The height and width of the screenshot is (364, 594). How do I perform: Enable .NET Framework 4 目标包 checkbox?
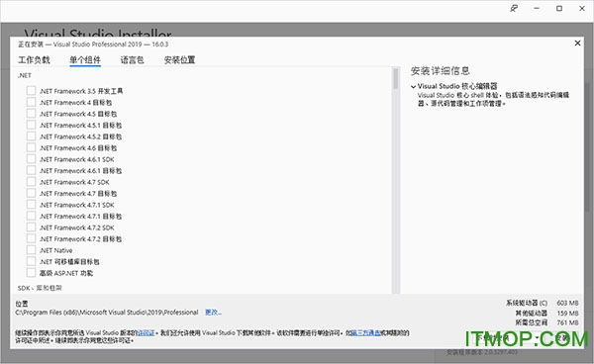click(31, 102)
